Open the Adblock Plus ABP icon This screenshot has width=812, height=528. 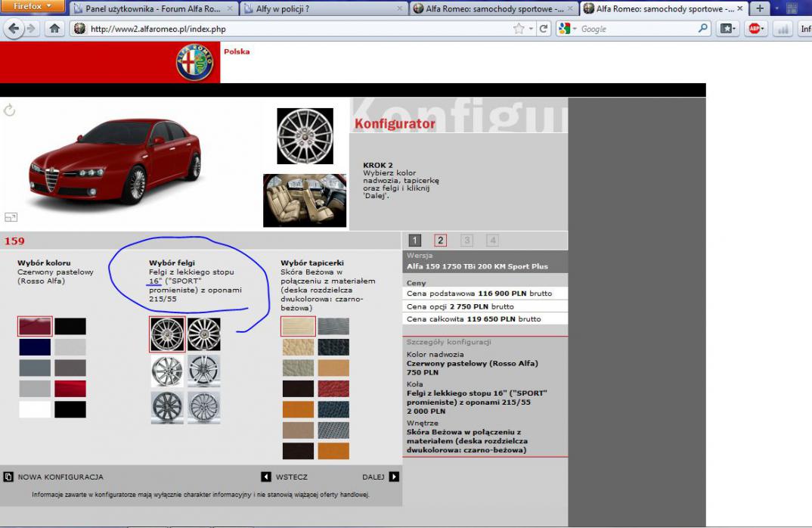(755, 29)
